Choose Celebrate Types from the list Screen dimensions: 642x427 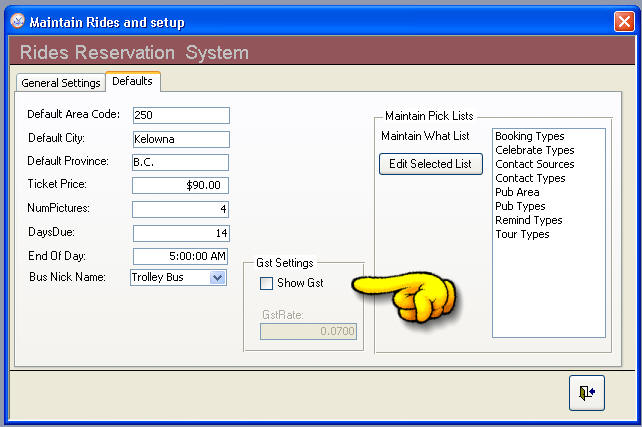click(x=534, y=150)
